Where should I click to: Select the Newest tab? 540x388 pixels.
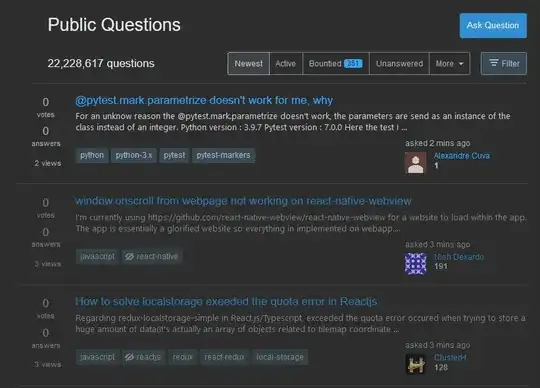[x=248, y=64]
